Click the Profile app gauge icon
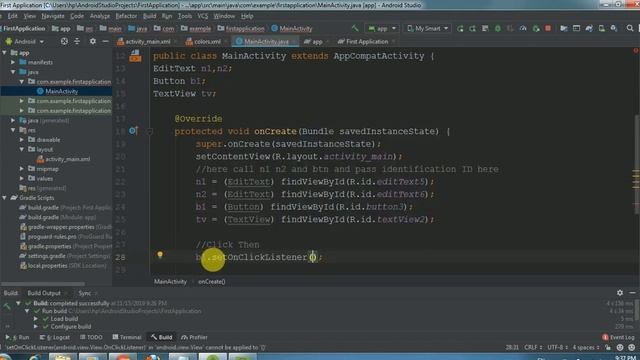This screenshot has width=640, height=360. click(x=523, y=29)
